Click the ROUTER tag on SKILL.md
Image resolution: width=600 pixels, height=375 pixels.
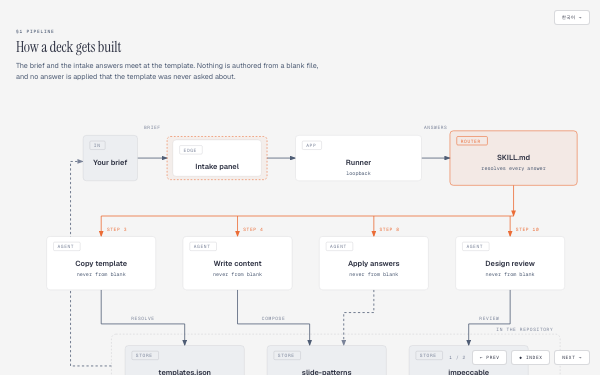(x=472, y=141)
